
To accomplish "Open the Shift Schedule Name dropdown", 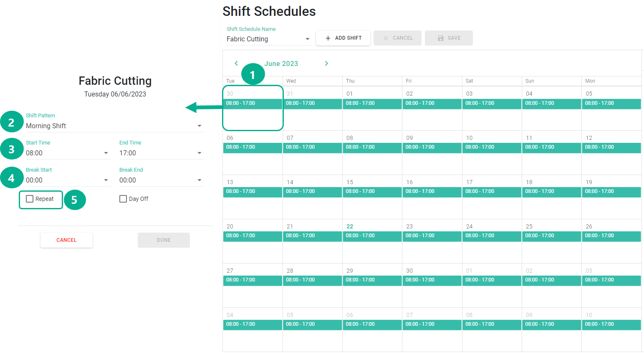I will [308, 39].
